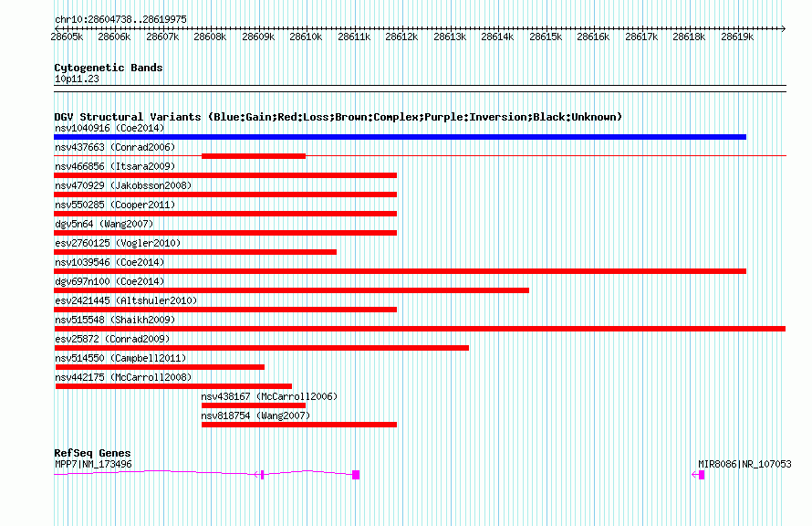Open the MPP7|NM_173496 gene label

click(x=93, y=464)
